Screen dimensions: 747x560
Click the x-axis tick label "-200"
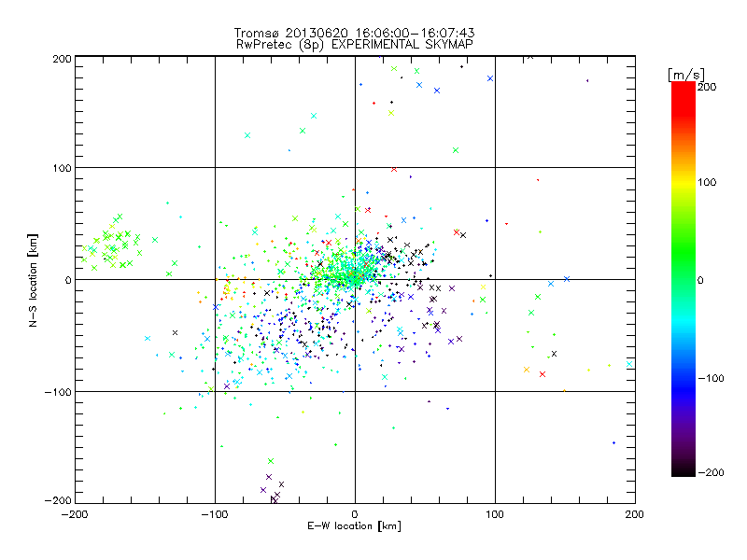[75, 514]
